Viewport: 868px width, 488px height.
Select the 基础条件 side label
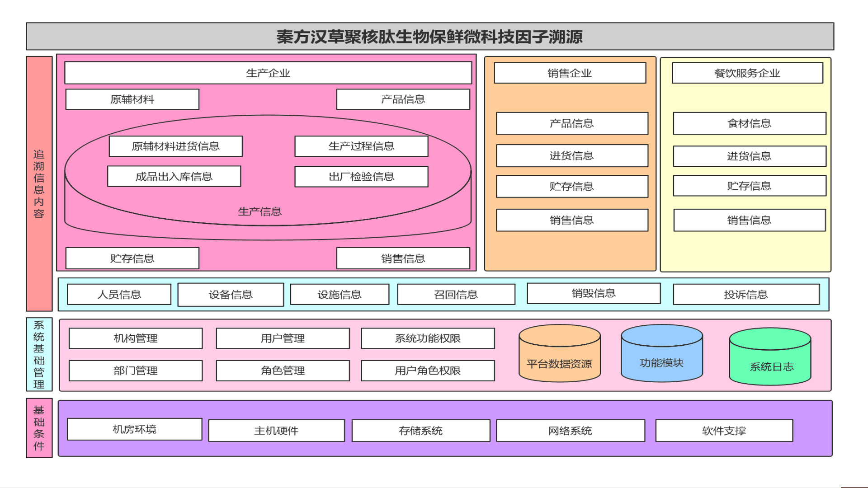tap(39, 428)
